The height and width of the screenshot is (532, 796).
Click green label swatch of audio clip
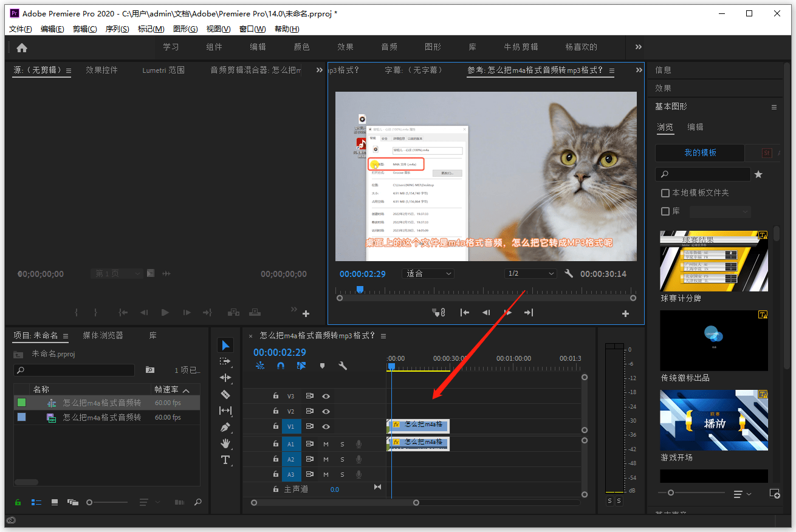[22, 403]
